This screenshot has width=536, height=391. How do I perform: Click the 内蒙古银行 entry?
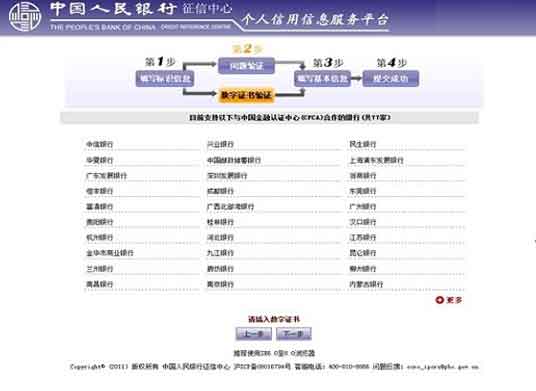point(366,284)
